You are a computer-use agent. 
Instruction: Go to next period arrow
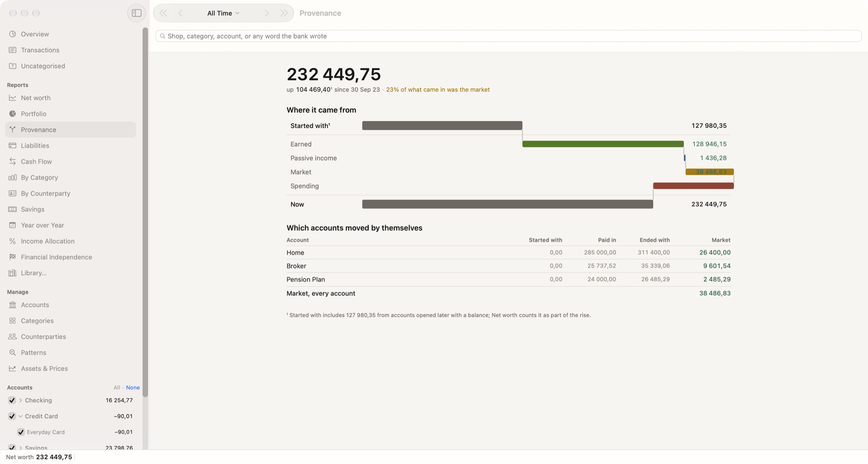267,13
